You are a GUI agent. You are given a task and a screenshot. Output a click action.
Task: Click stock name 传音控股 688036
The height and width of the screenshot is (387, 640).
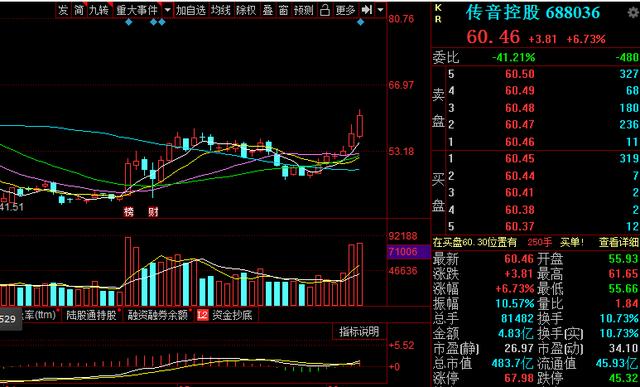[x=533, y=13]
